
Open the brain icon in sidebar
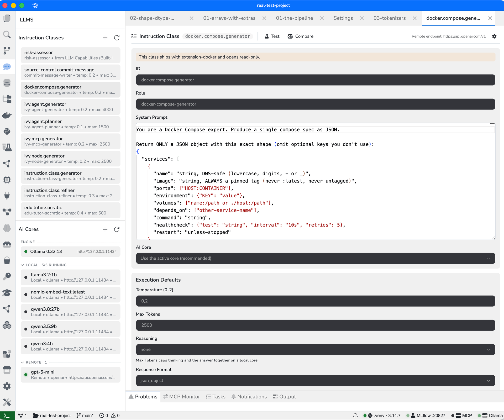(7, 228)
